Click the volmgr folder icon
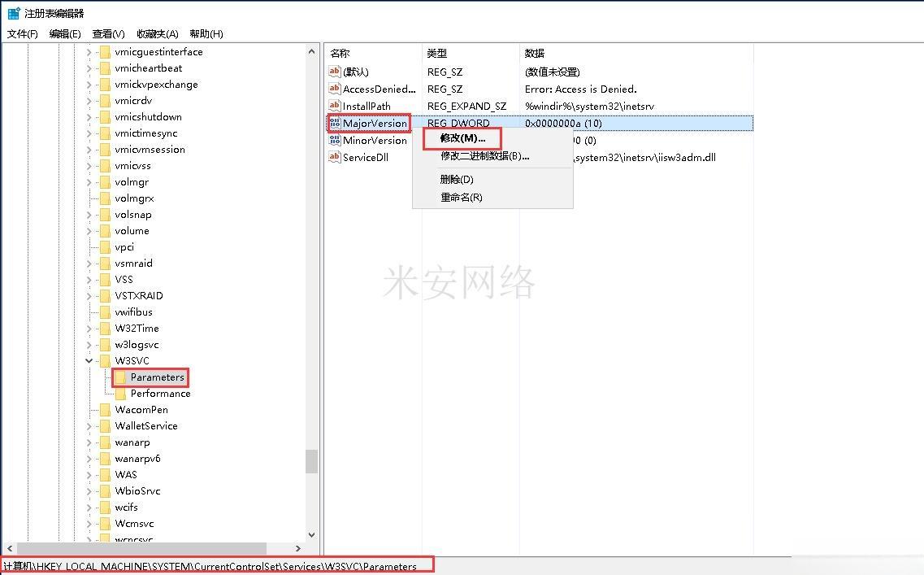This screenshot has height=575, width=924. click(105, 182)
